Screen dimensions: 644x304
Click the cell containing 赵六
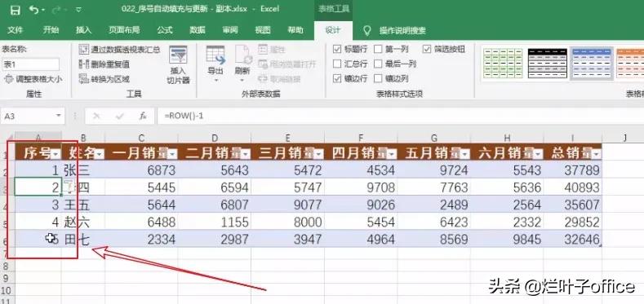tap(83, 222)
